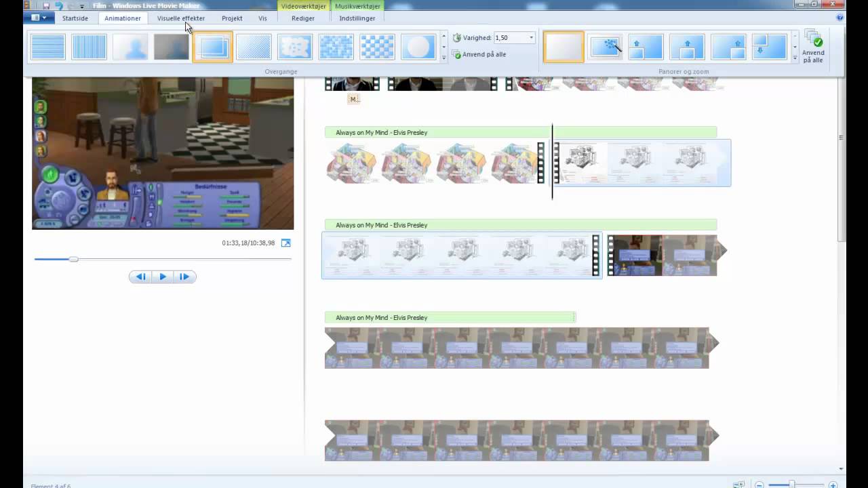The image size is (868, 488).
Task: Click the 'M..' caption text item
Action: (x=353, y=99)
